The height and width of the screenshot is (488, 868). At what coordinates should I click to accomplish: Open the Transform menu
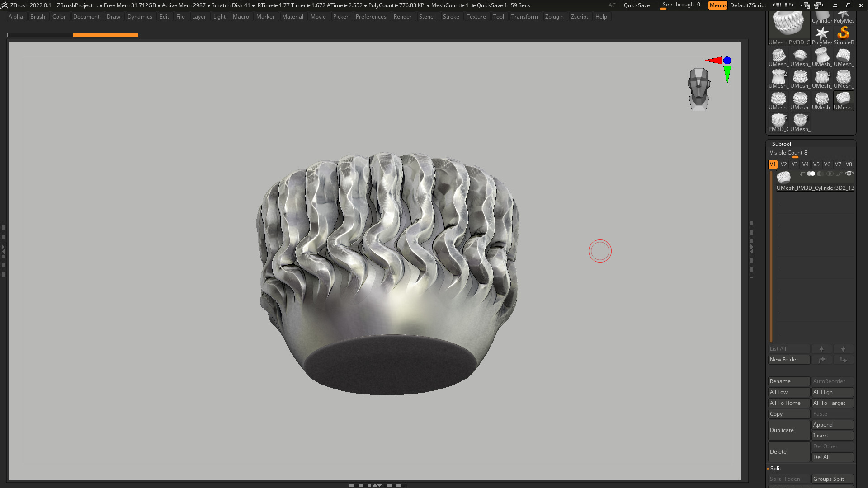click(524, 17)
